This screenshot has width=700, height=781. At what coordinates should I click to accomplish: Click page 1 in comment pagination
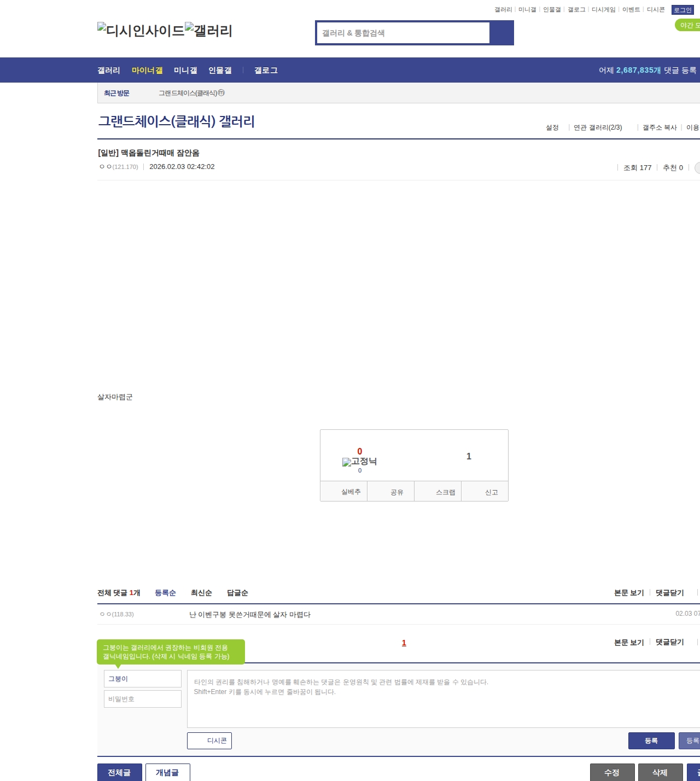pyautogui.click(x=404, y=643)
